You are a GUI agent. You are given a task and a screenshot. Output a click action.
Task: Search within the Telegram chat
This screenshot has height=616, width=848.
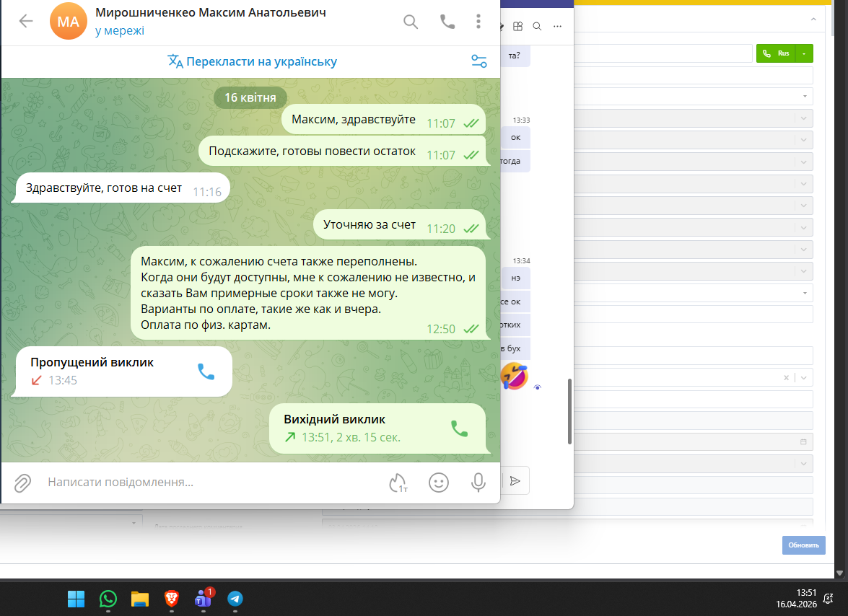click(411, 22)
